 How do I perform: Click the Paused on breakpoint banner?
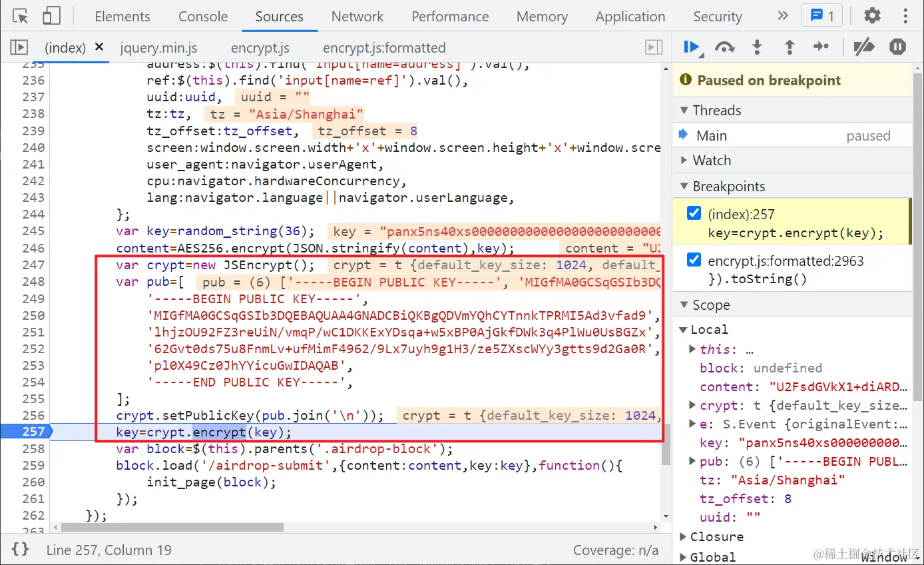tap(792, 81)
